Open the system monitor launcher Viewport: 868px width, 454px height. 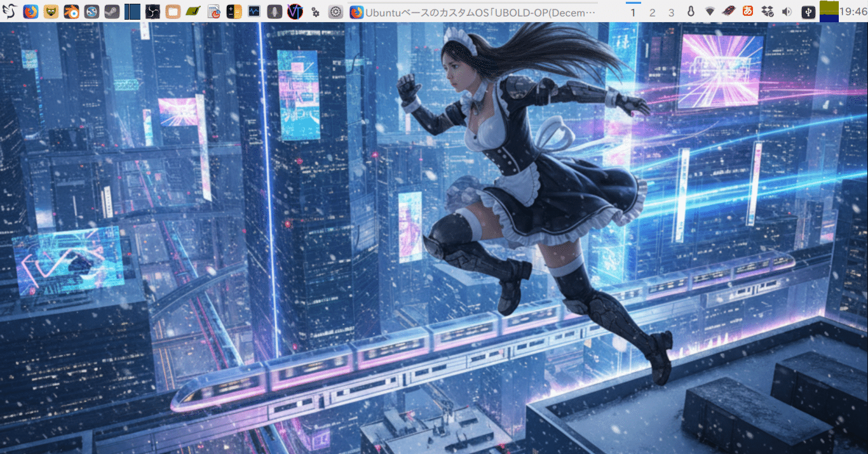[254, 11]
